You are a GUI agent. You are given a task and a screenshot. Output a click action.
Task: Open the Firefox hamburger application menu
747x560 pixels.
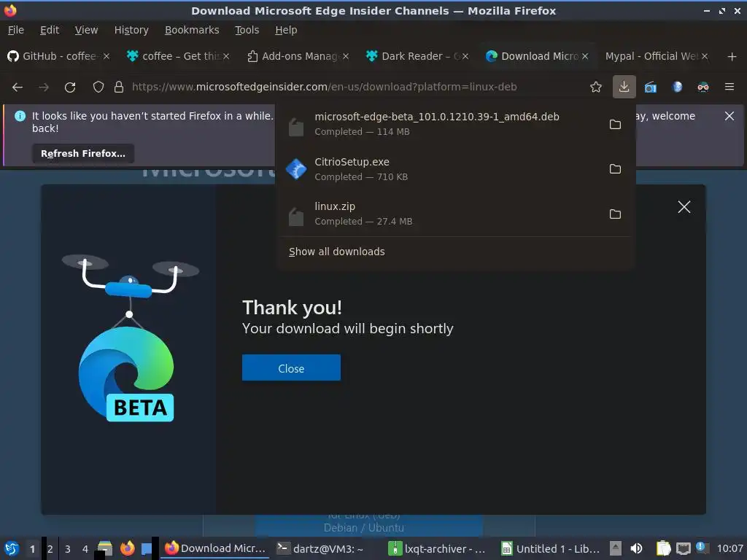click(x=729, y=87)
